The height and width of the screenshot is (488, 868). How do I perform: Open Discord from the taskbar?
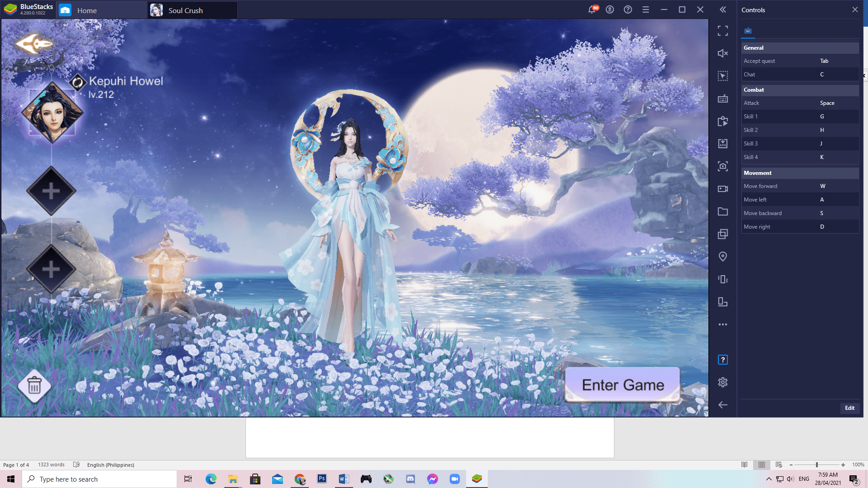pos(410,479)
